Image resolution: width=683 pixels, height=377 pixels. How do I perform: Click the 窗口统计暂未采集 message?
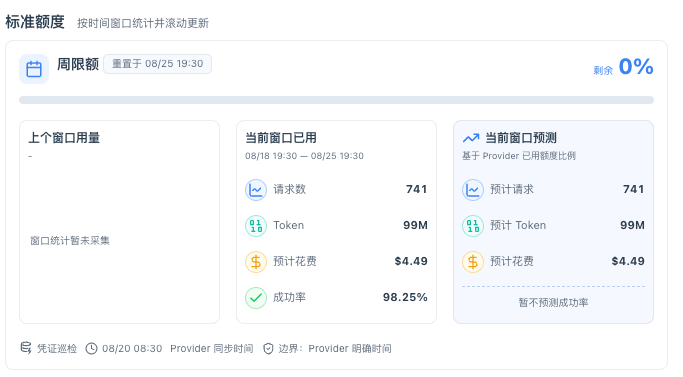tap(70, 241)
